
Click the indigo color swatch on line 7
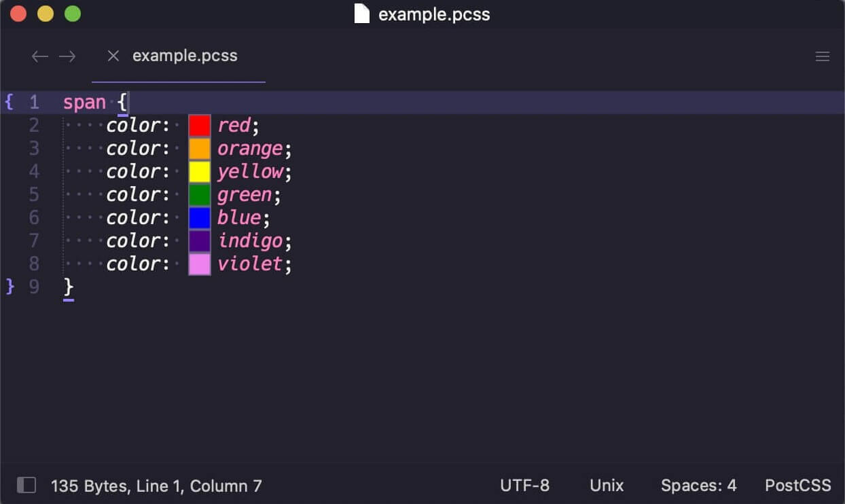pos(199,240)
